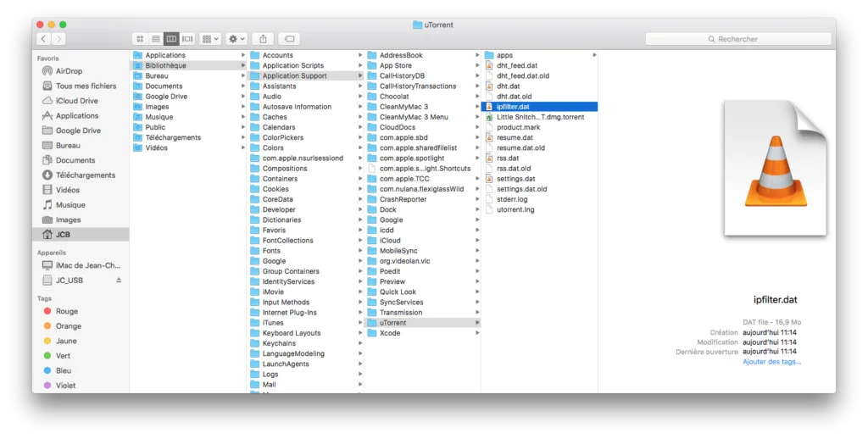Switch to Cover Flow view
Screen dimensions: 868x439
click(x=187, y=39)
